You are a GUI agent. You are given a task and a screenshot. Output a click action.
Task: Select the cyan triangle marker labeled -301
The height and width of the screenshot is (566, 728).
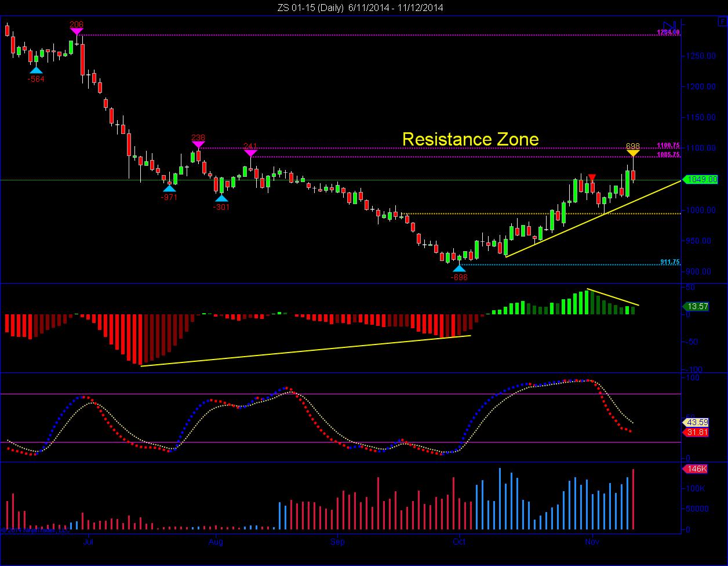221,198
